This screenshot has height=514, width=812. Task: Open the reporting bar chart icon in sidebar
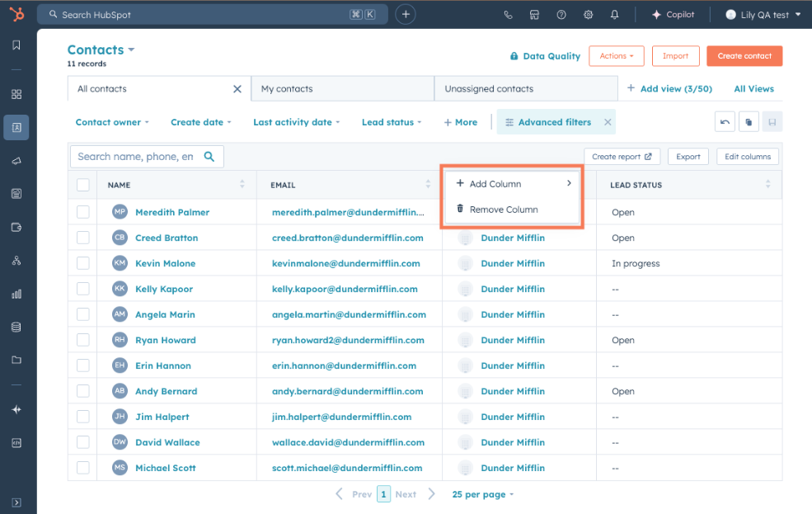(x=16, y=294)
